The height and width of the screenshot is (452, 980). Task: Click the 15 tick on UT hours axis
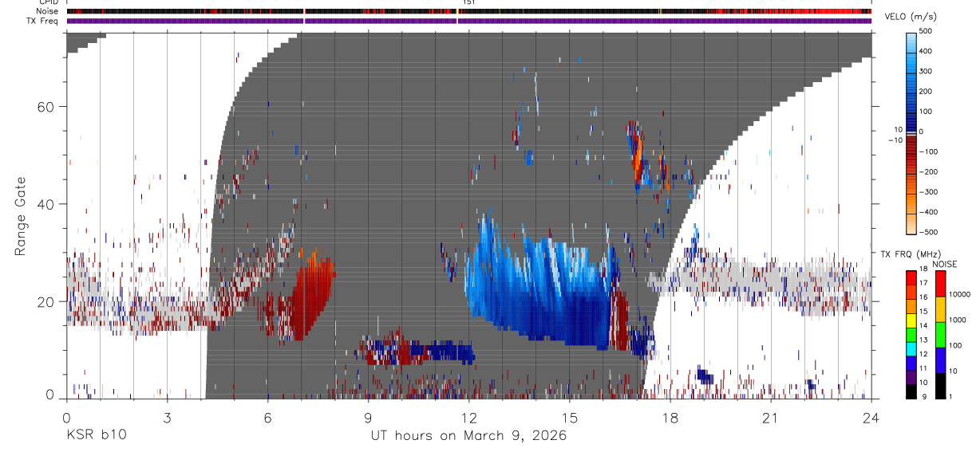[x=570, y=418]
